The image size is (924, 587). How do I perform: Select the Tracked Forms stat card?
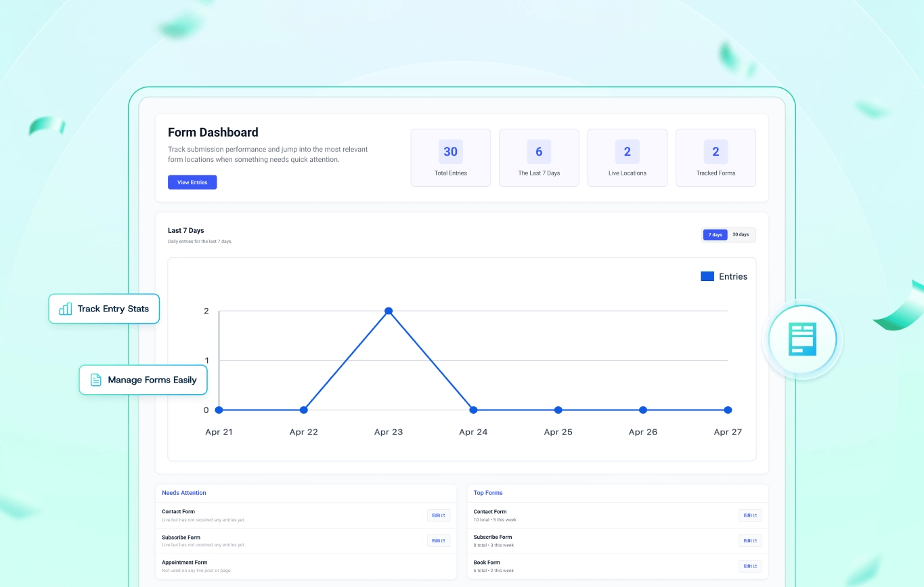716,158
